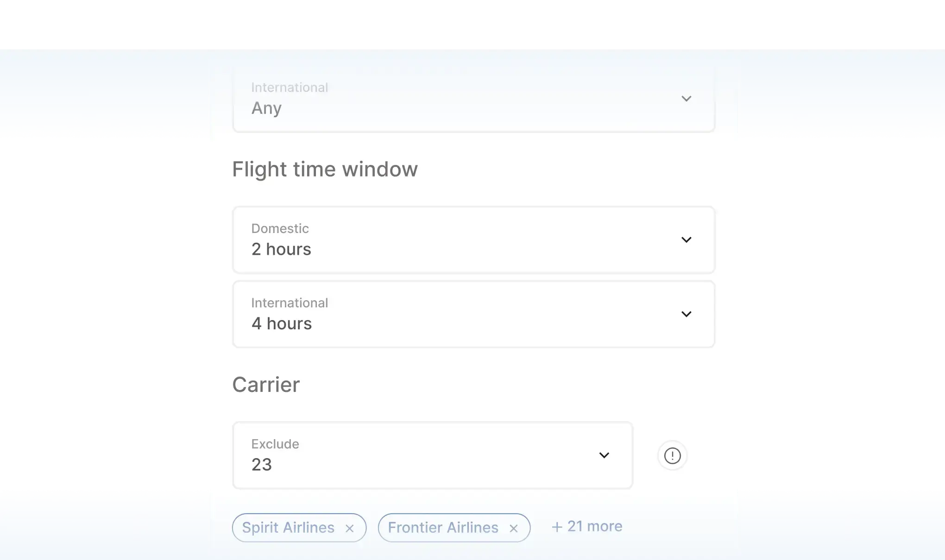Click the chevron on the International 4 hours field
The height and width of the screenshot is (560, 945).
687,314
